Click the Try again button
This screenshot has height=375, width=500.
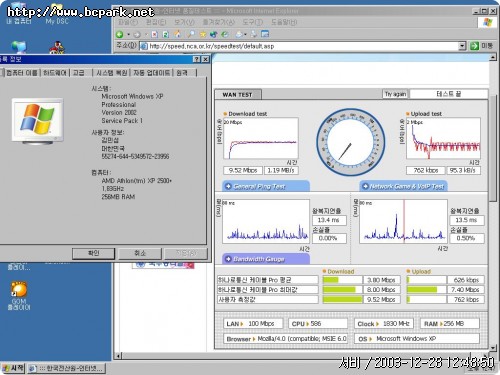pos(395,94)
